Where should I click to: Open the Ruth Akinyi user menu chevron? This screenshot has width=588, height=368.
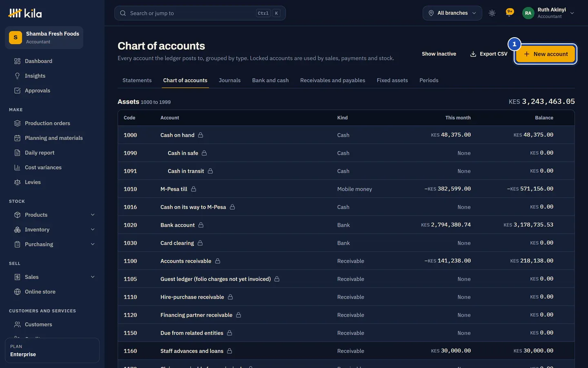click(x=572, y=13)
